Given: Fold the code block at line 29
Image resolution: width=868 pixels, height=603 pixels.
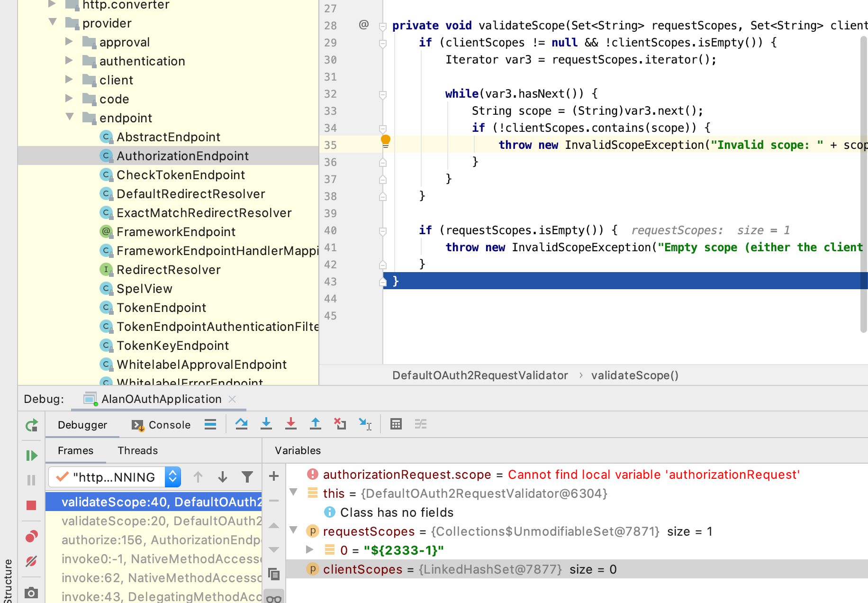Looking at the screenshot, I should coord(383,44).
